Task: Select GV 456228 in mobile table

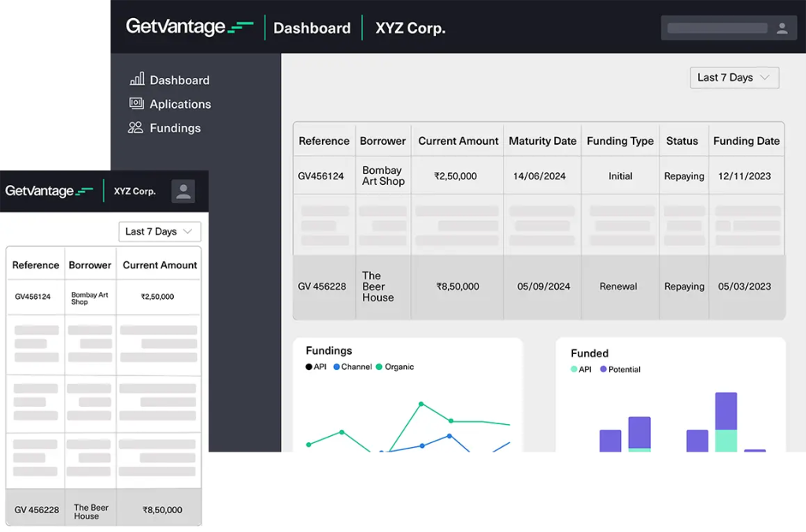Action: pos(36,510)
